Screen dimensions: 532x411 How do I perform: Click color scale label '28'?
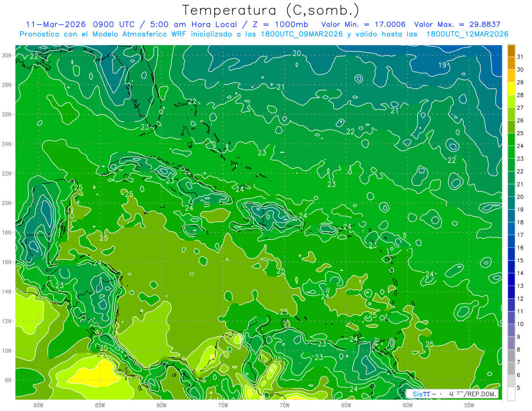pyautogui.click(x=520, y=95)
